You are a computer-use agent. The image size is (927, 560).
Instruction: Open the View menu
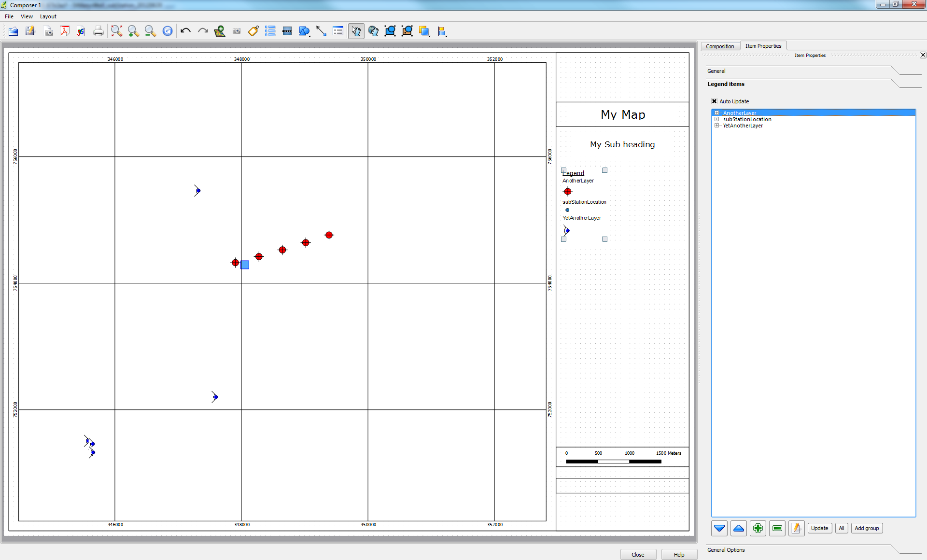click(x=27, y=16)
